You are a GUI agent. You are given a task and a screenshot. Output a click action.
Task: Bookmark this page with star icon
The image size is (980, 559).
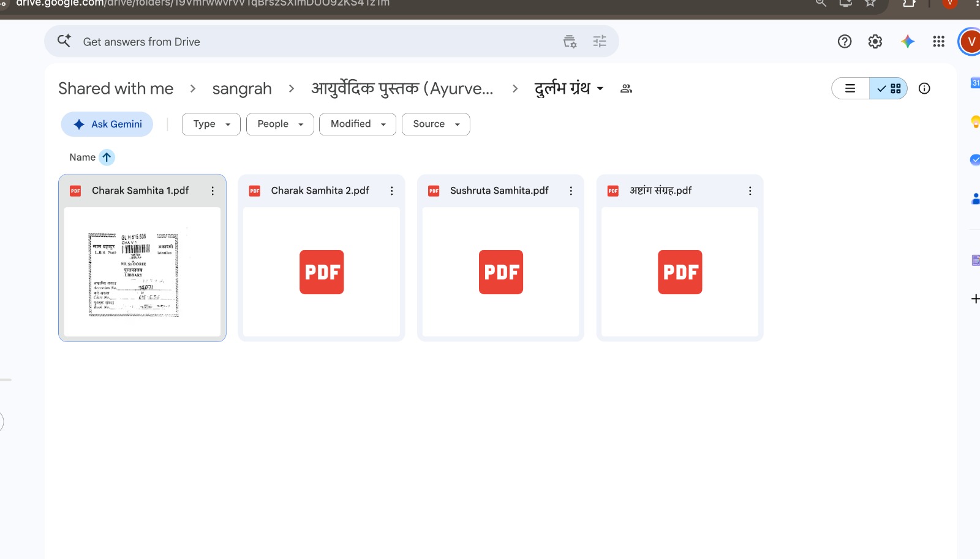(870, 3)
